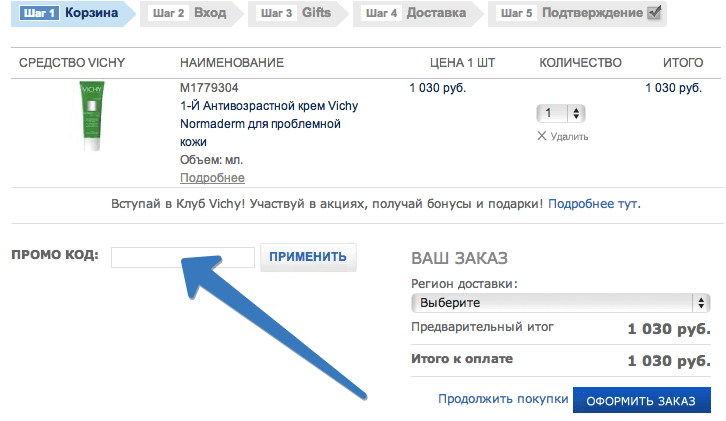This screenshot has height=421, width=726.
Task: Click the checkmark icon beside Подтверждение
Action: [x=654, y=13]
